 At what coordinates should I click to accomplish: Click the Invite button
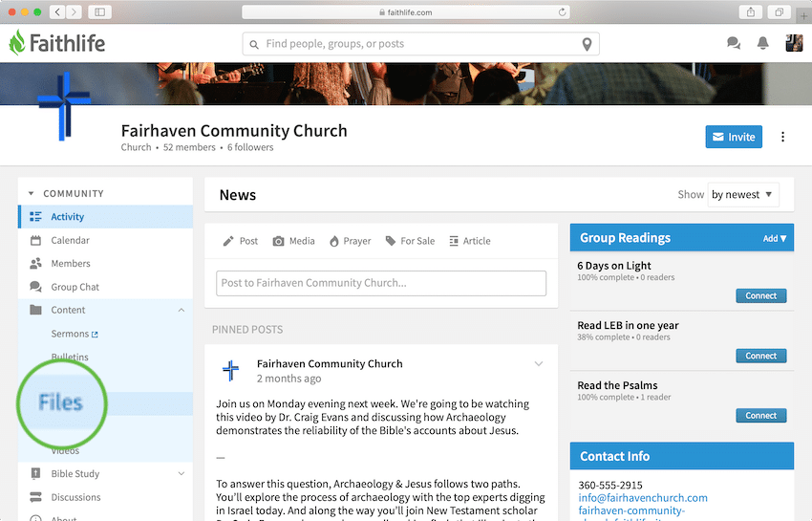pyautogui.click(x=734, y=137)
